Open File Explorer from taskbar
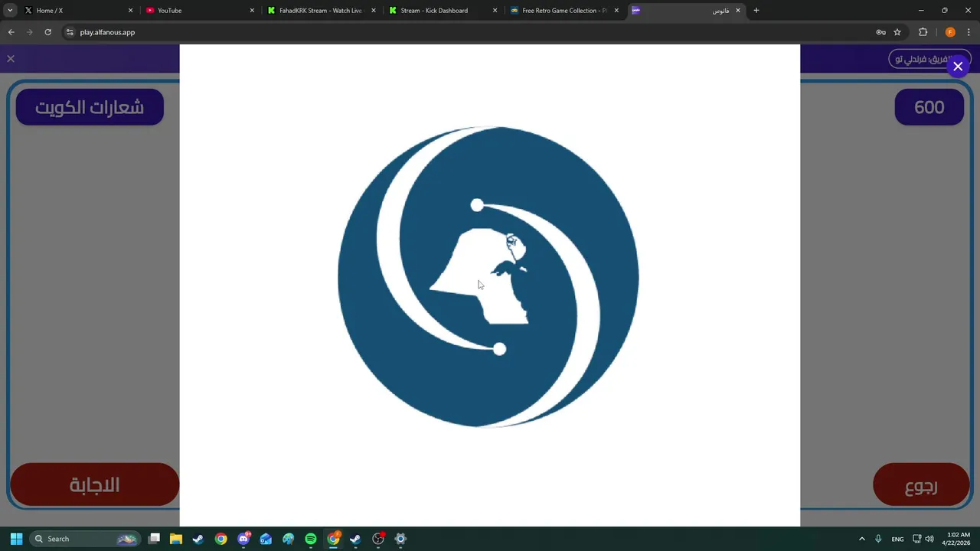The width and height of the screenshot is (980, 551). click(x=176, y=539)
